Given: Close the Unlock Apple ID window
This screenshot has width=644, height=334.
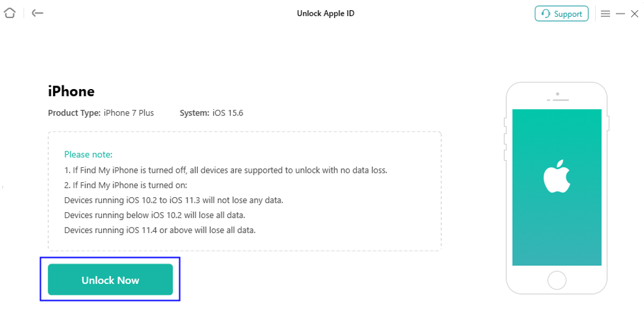Looking at the screenshot, I should coord(634,14).
